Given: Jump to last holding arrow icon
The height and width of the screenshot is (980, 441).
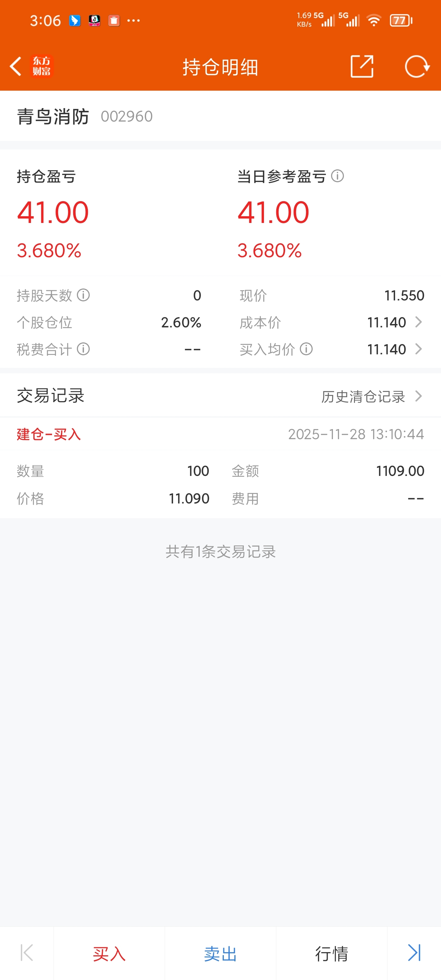Looking at the screenshot, I should click(414, 953).
